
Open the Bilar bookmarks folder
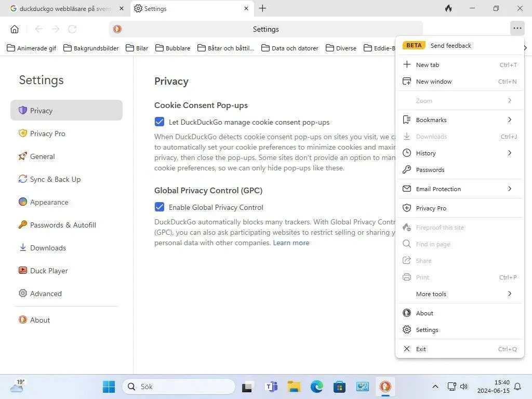point(137,48)
